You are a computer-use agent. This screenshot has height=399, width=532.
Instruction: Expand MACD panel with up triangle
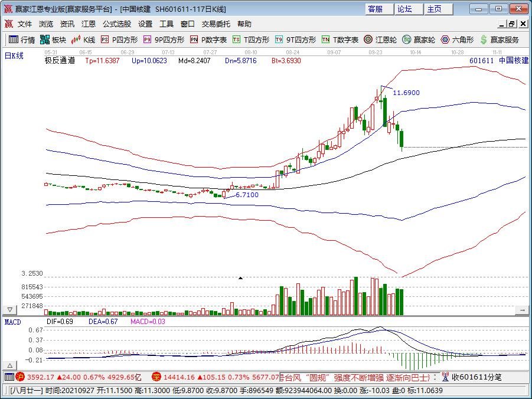[x=9, y=364]
